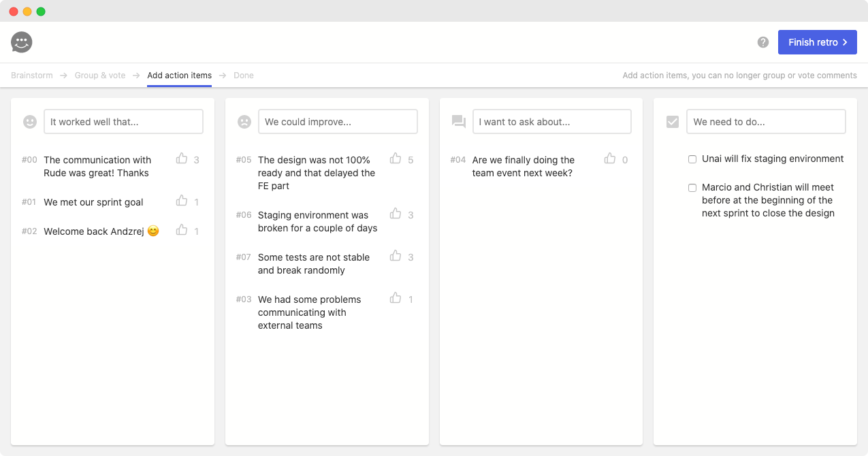Like the 'We met our sprint goal' comment

point(182,201)
